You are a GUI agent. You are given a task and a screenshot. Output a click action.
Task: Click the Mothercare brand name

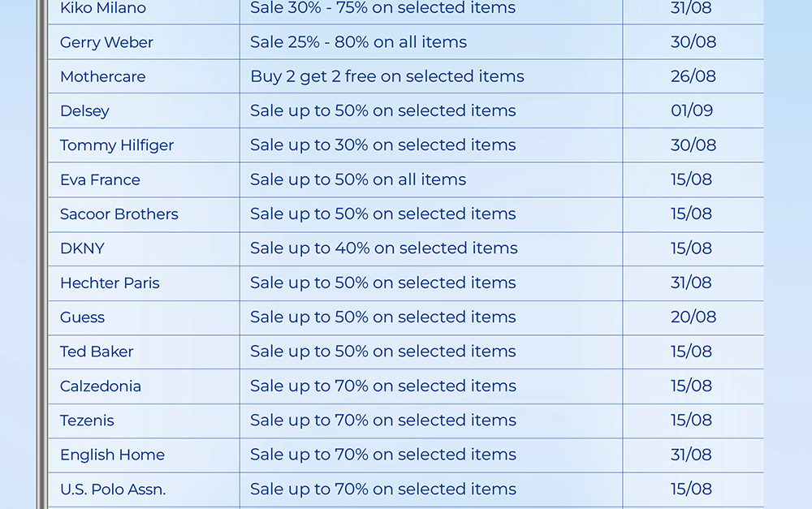point(103,77)
